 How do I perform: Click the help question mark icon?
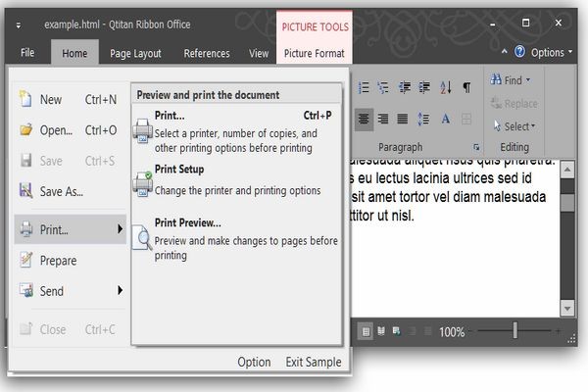point(519,51)
